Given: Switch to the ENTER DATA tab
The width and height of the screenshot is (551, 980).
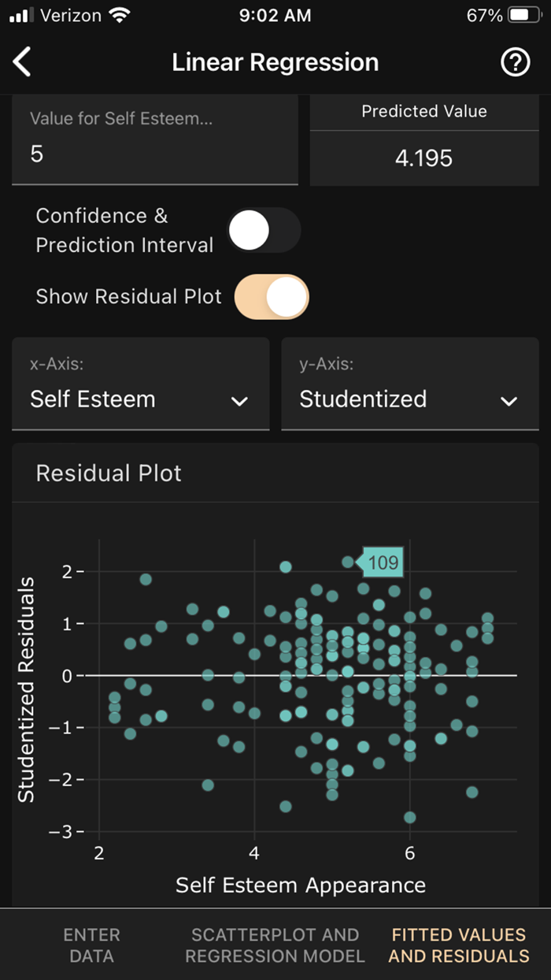Looking at the screenshot, I should [x=91, y=945].
